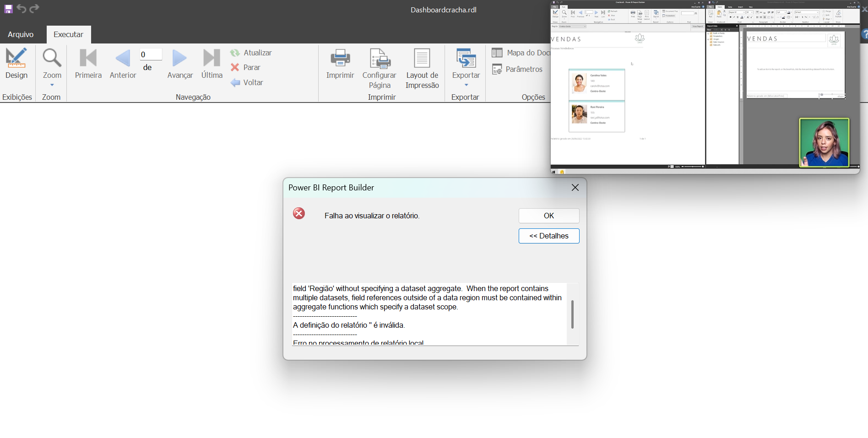
Task: Click the Carolina Vales badge in the video overlay
Action: 597,85
